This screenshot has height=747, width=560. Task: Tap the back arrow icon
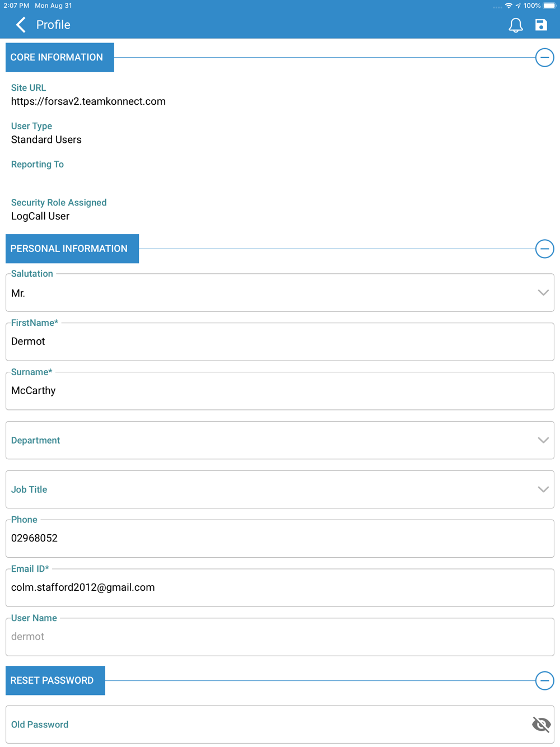pyautogui.click(x=21, y=25)
